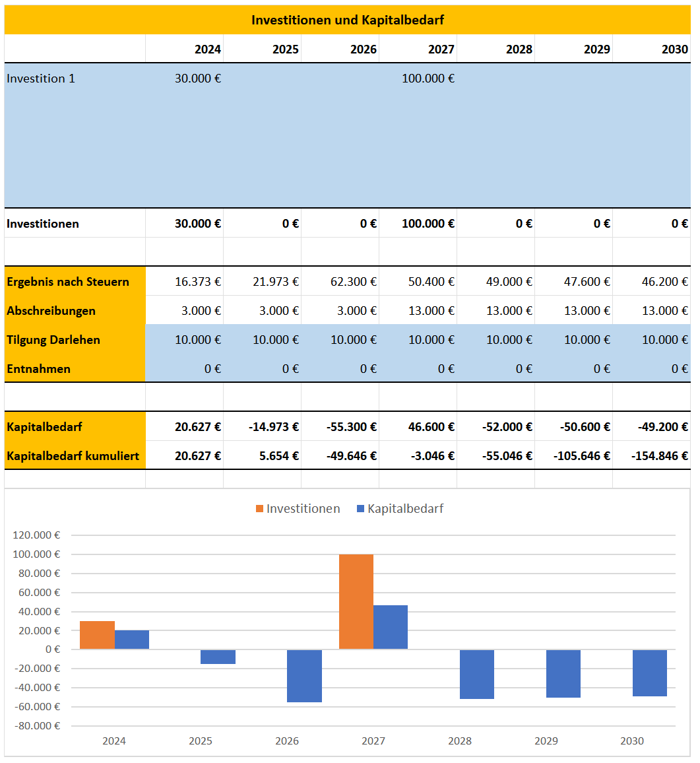Select the orange 2024 Investitionen bar

click(97, 635)
